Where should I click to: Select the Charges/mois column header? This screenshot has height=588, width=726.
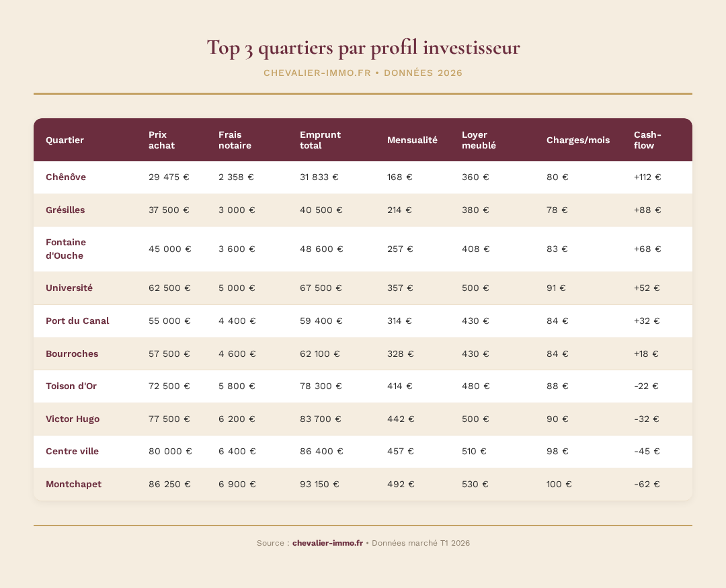577,140
